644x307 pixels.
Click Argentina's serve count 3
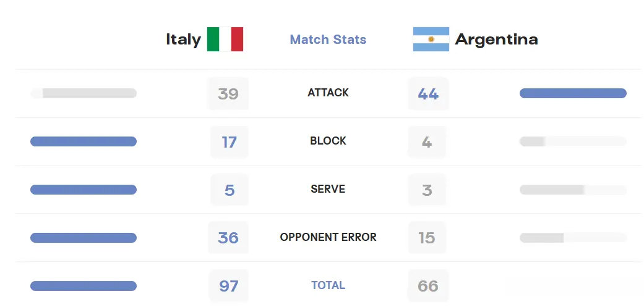click(427, 190)
